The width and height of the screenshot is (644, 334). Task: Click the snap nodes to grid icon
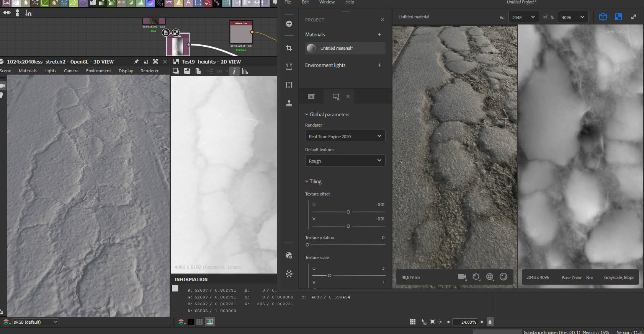pos(28,13)
